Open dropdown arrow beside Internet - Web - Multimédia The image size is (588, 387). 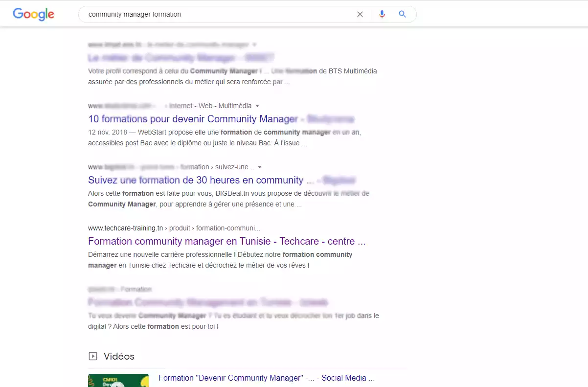pyautogui.click(x=257, y=106)
